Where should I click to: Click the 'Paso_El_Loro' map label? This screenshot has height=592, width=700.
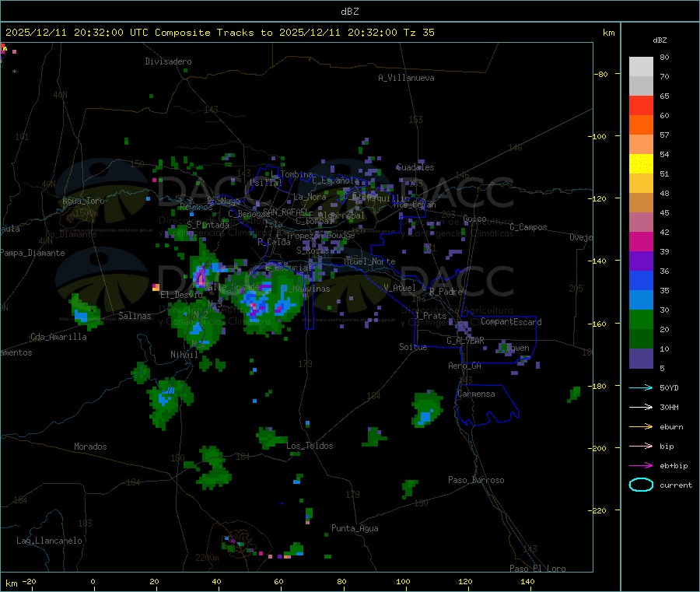click(x=537, y=569)
